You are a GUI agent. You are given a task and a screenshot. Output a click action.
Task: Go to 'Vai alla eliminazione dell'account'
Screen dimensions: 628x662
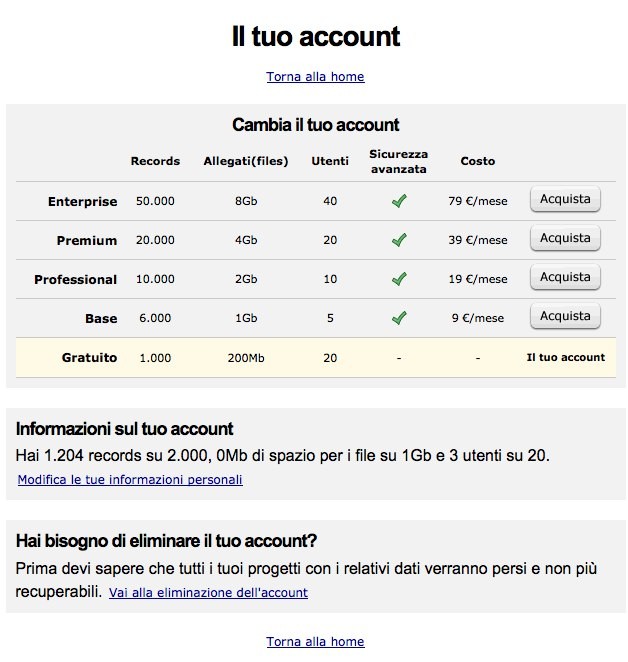pyautogui.click(x=208, y=593)
